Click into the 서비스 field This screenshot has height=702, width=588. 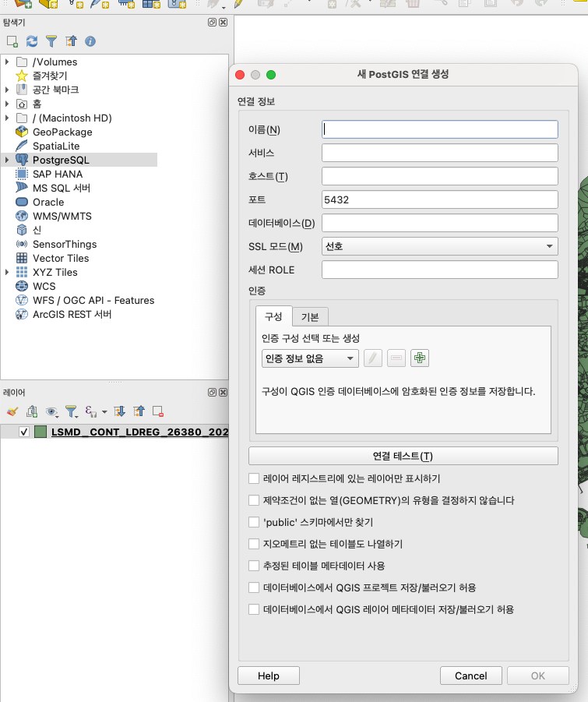[439, 153]
